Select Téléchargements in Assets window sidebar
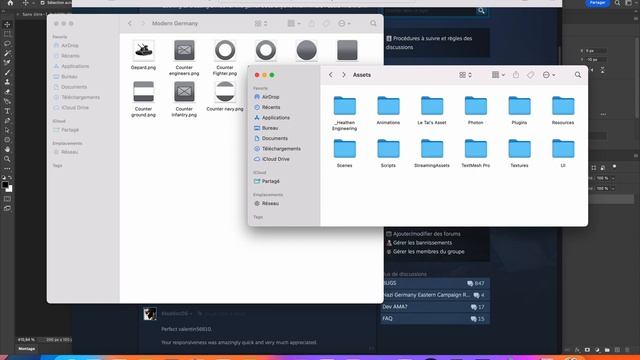Image resolution: width=640 pixels, height=360 pixels. click(x=278, y=149)
